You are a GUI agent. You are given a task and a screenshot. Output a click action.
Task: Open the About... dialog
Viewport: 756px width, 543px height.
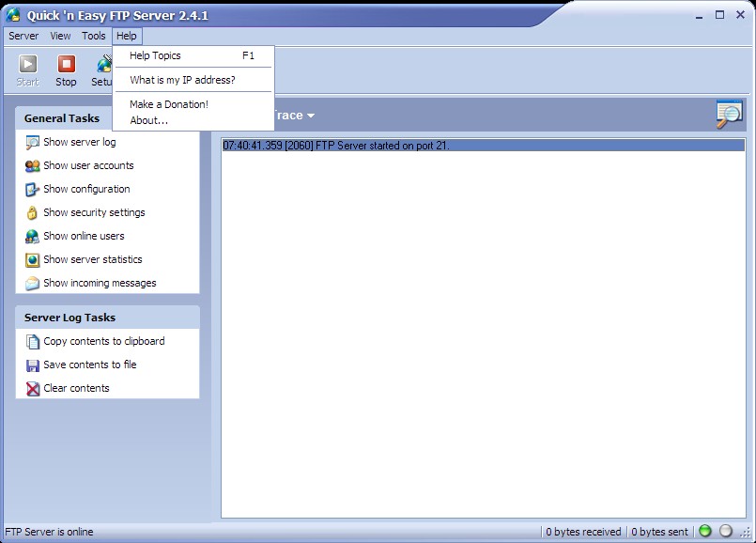coord(193,120)
